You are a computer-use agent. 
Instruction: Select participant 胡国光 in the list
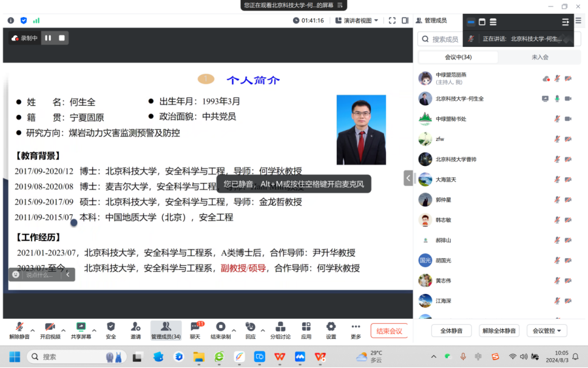tap(499, 261)
